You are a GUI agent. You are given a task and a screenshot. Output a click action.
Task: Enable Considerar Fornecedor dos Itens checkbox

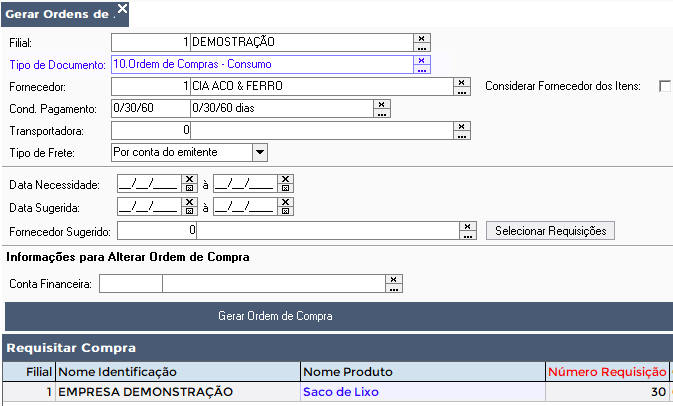665,86
